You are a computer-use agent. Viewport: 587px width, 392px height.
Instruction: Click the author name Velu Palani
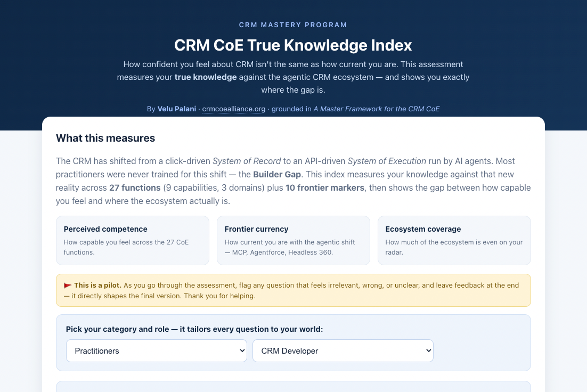click(x=177, y=109)
